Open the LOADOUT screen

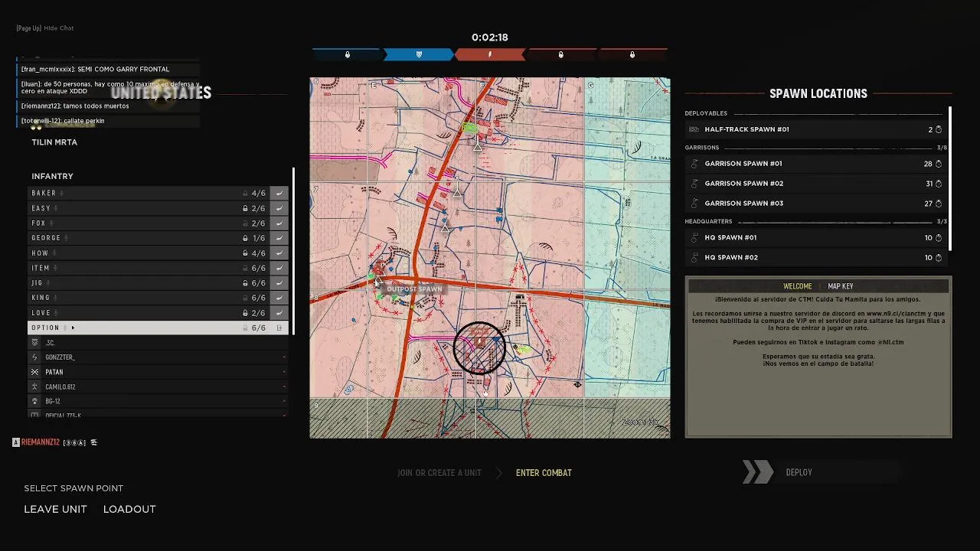click(129, 509)
